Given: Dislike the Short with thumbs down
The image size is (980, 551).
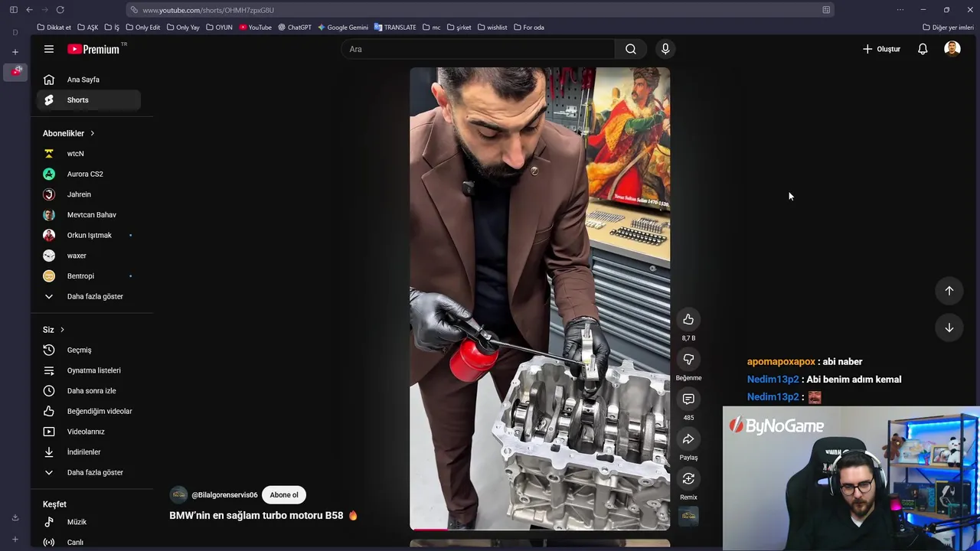Looking at the screenshot, I should (688, 359).
